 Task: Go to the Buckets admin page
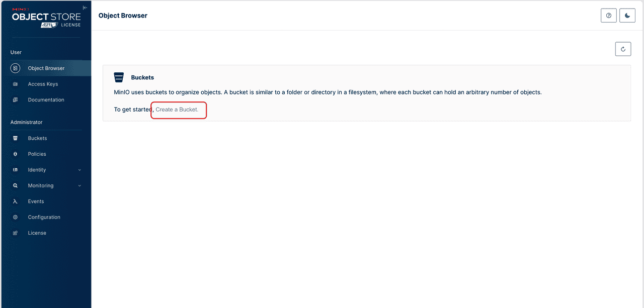[46, 138]
